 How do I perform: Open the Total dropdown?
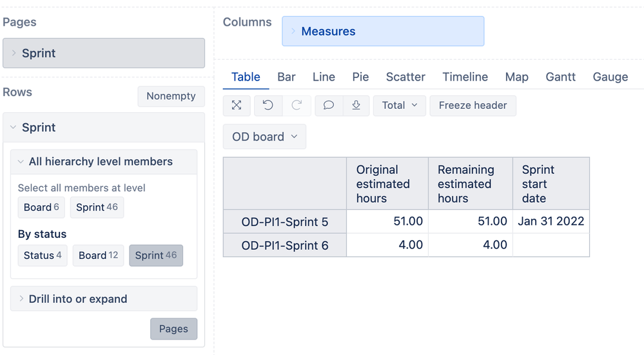point(399,105)
